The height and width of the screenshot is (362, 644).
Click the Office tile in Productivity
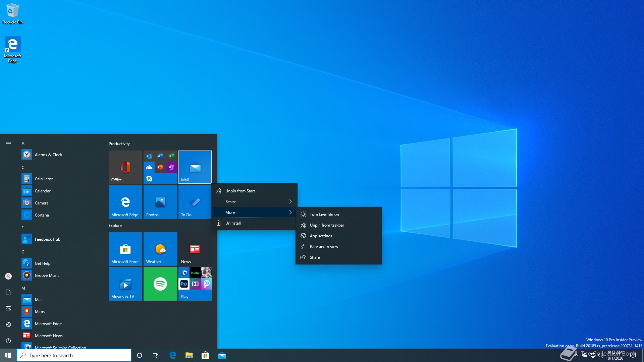pos(125,167)
